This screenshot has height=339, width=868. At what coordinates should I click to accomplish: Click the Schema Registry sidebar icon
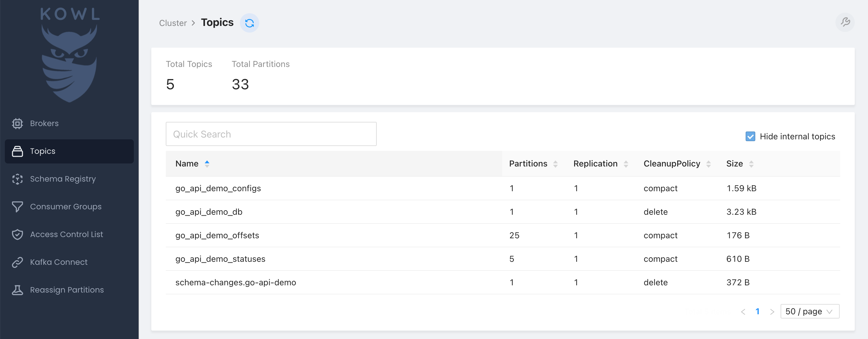pos(17,179)
